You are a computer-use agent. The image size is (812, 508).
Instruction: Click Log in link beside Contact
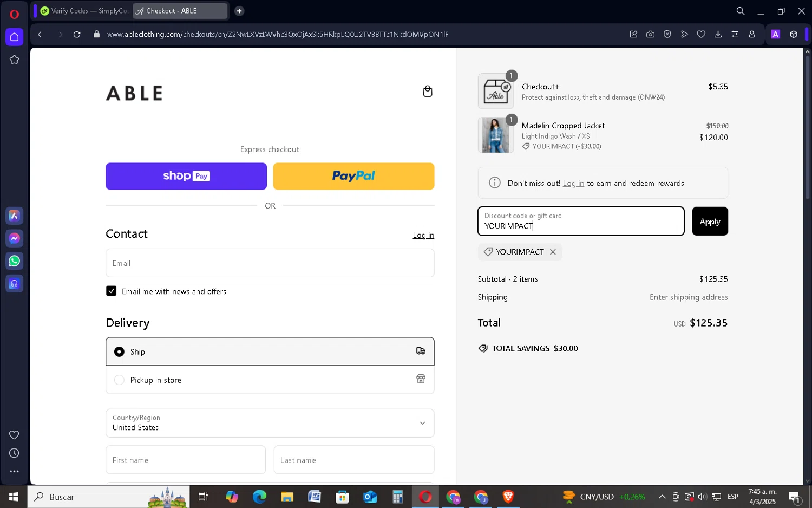pyautogui.click(x=423, y=235)
